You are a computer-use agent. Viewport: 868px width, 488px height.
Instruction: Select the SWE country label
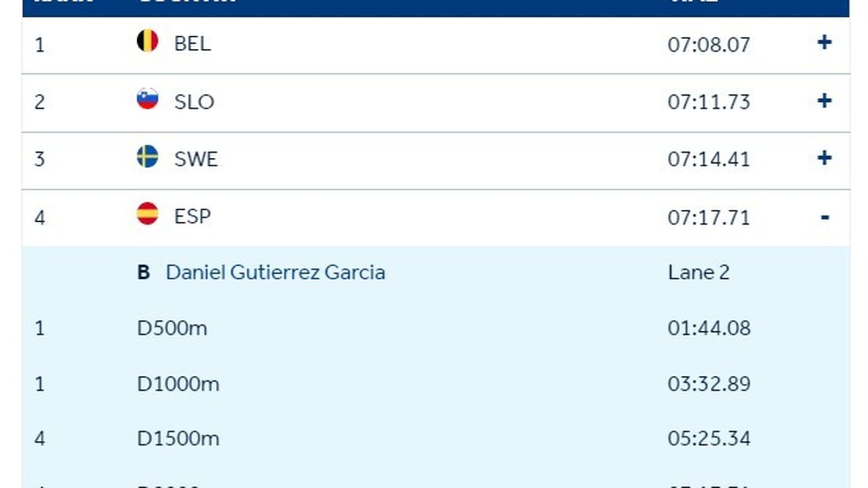point(196,159)
